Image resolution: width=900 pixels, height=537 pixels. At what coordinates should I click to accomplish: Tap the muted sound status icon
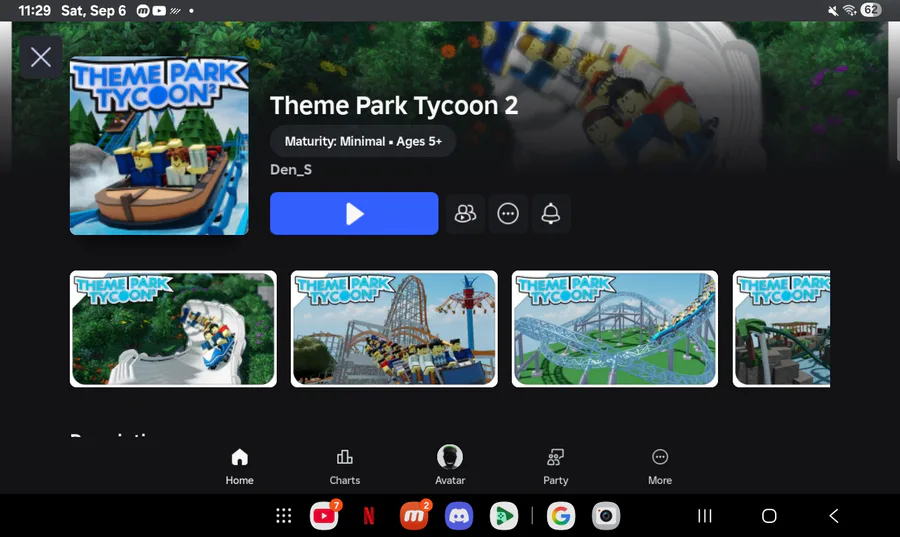(x=833, y=10)
